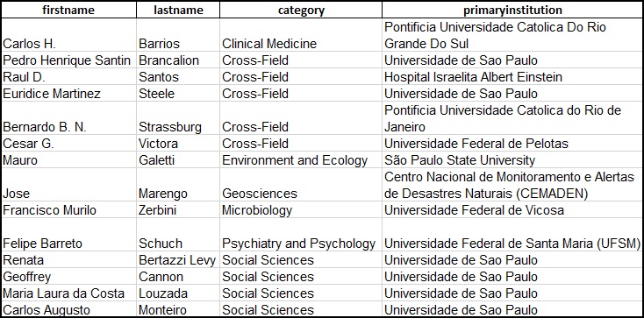Select the firstname column header
The height and width of the screenshot is (318, 644).
[x=68, y=10]
